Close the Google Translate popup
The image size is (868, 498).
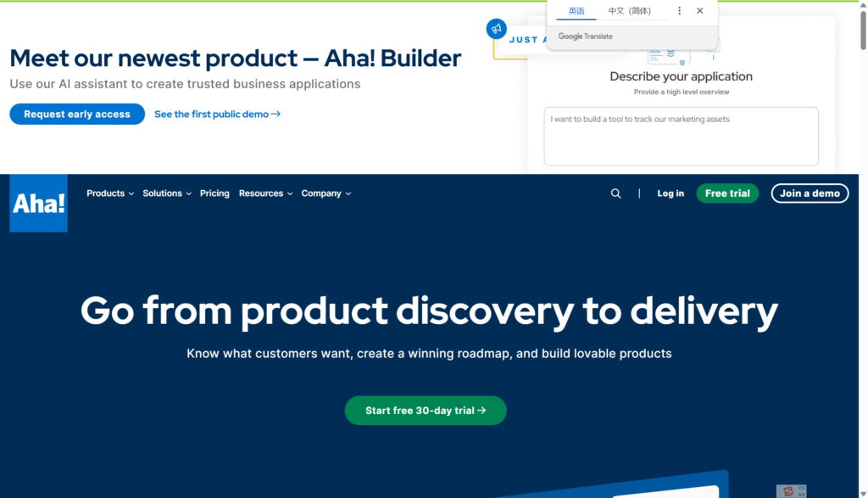[699, 11]
